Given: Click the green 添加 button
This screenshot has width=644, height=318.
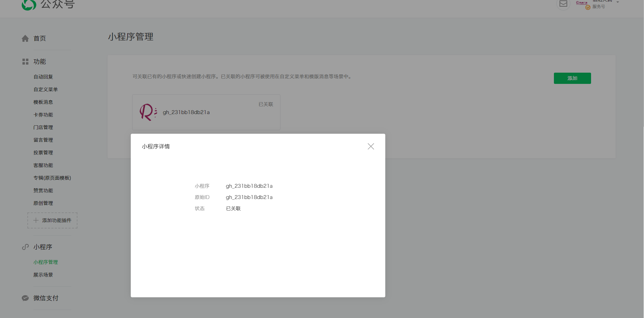Looking at the screenshot, I should (x=572, y=78).
